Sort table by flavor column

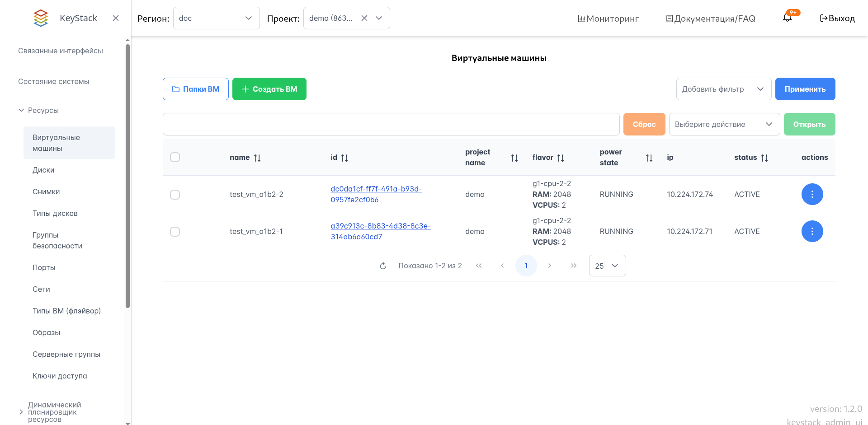[x=560, y=158]
